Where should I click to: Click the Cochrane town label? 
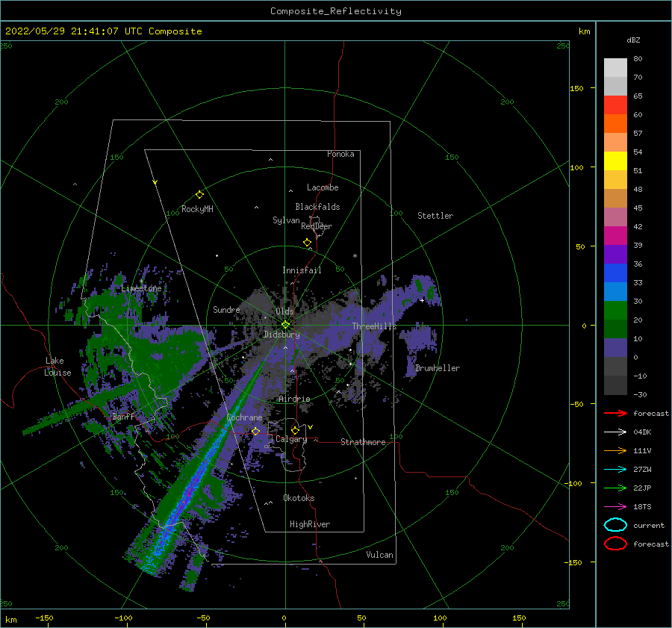tap(244, 417)
